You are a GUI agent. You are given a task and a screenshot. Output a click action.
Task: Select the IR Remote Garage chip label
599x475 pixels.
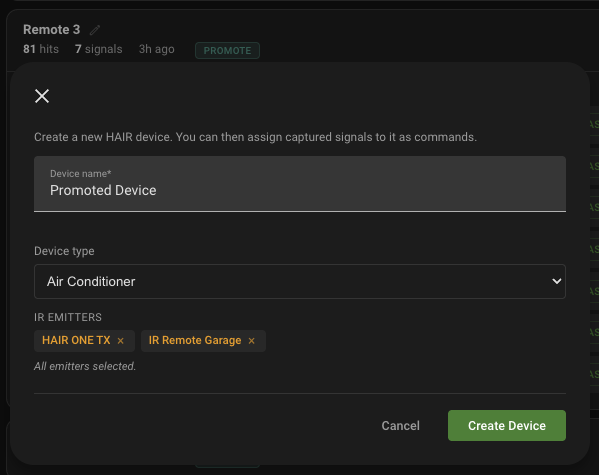point(195,340)
